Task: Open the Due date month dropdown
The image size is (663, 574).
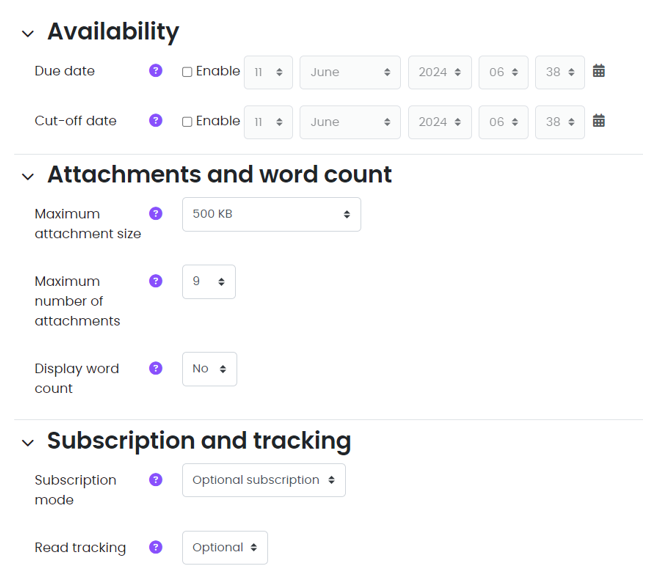Action: coord(350,72)
